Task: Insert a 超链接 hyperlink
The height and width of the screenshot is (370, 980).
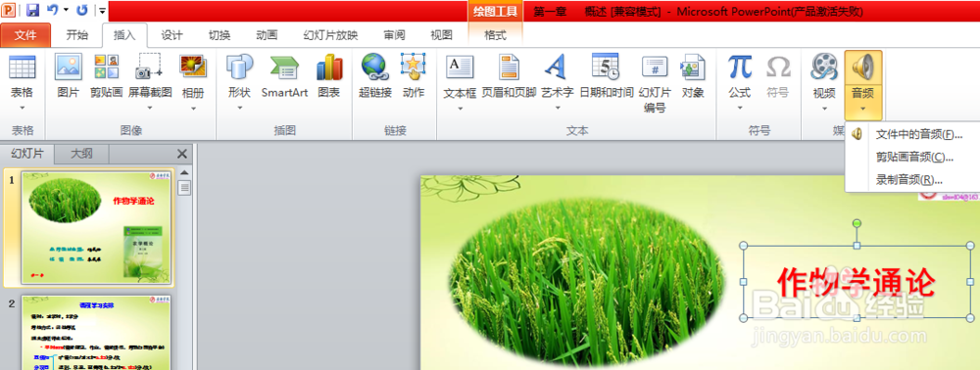Action: point(375,67)
